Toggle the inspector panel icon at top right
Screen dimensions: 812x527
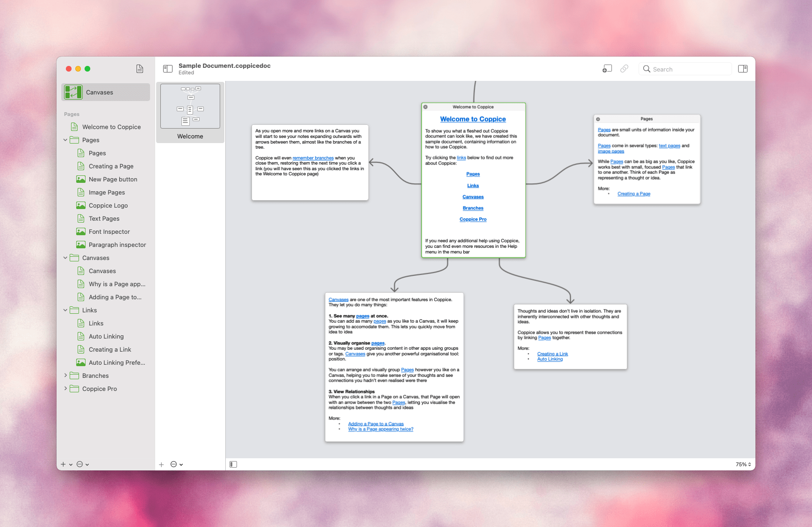click(x=743, y=69)
